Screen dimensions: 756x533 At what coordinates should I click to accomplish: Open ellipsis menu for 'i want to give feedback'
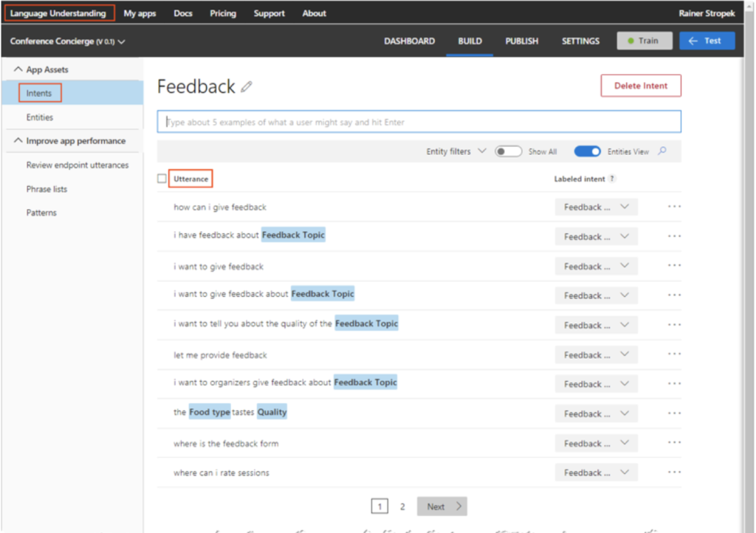click(673, 266)
